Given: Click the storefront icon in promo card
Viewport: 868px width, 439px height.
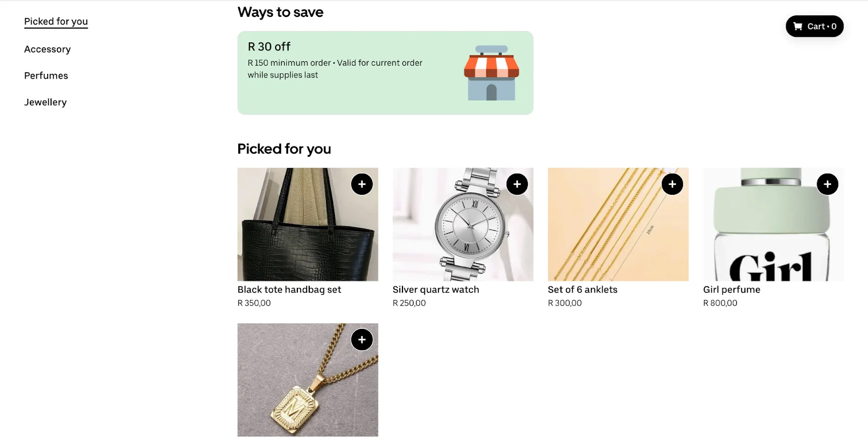Looking at the screenshot, I should [491, 73].
